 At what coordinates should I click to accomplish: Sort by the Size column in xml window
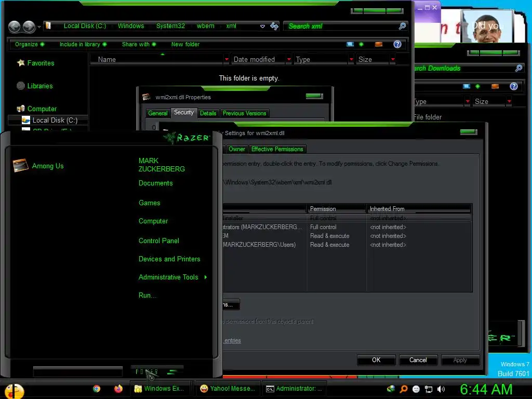(x=372, y=59)
